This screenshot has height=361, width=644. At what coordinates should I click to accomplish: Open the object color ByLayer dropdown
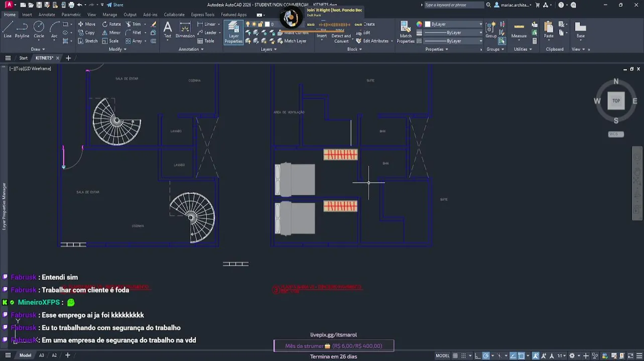point(453,24)
